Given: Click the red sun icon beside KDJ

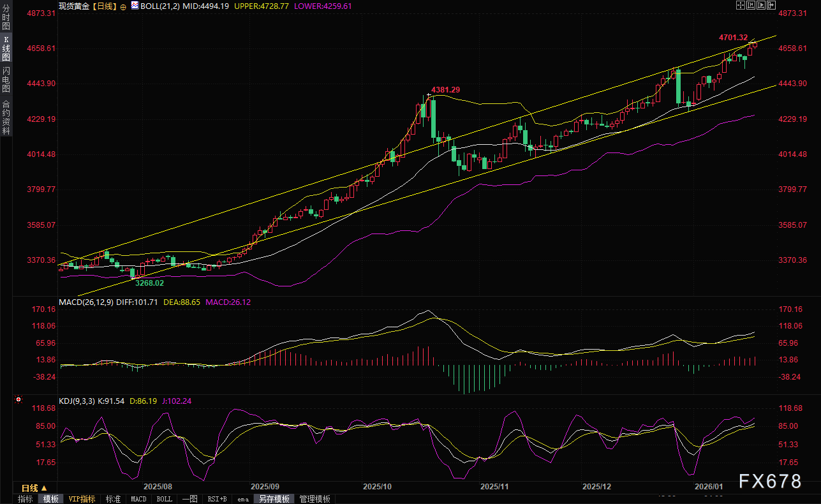Looking at the screenshot, I should [x=18, y=401].
